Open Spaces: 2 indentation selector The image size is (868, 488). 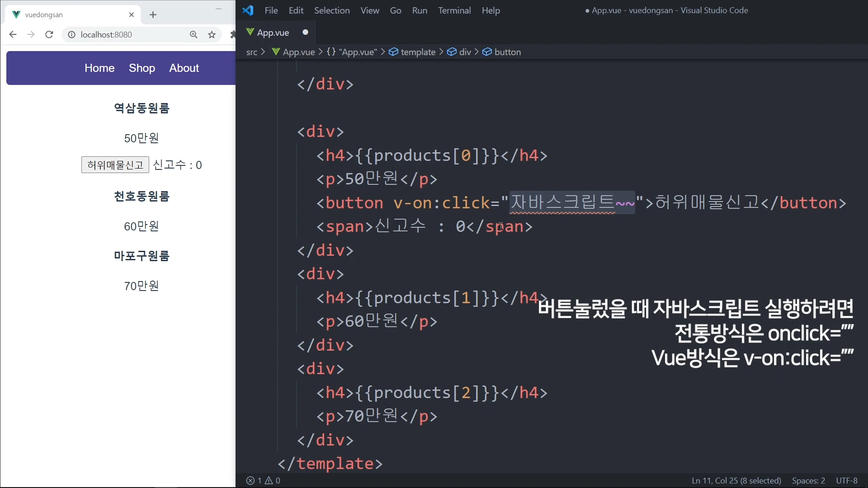coord(808,480)
